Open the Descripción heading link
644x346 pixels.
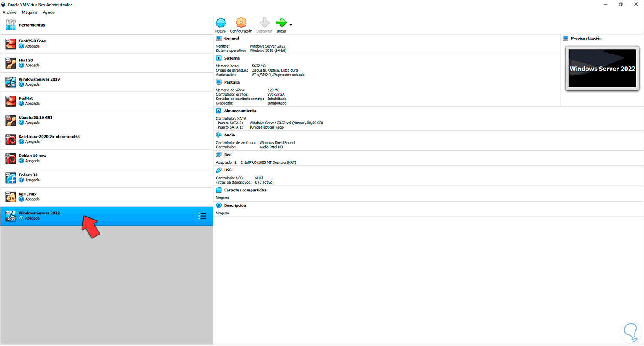click(x=235, y=205)
